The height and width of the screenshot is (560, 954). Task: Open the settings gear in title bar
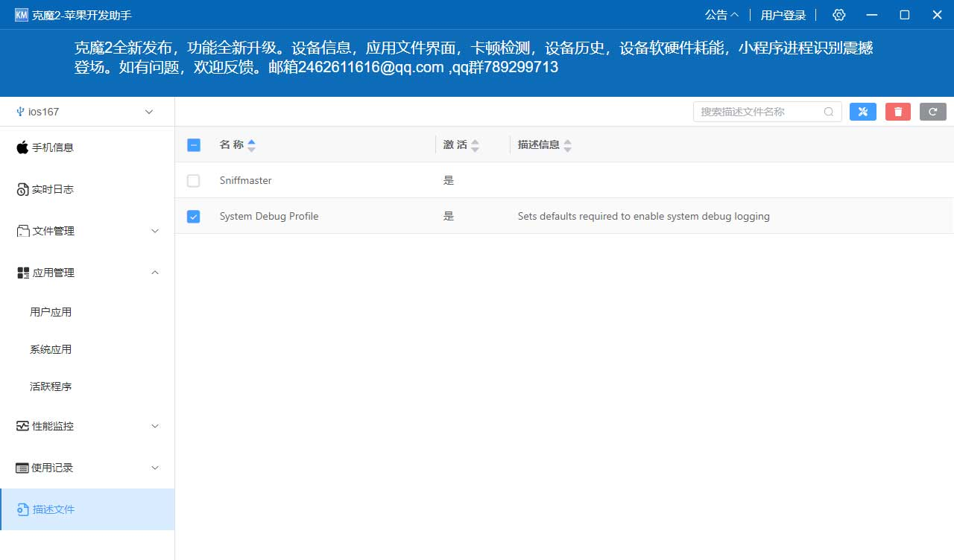(839, 15)
